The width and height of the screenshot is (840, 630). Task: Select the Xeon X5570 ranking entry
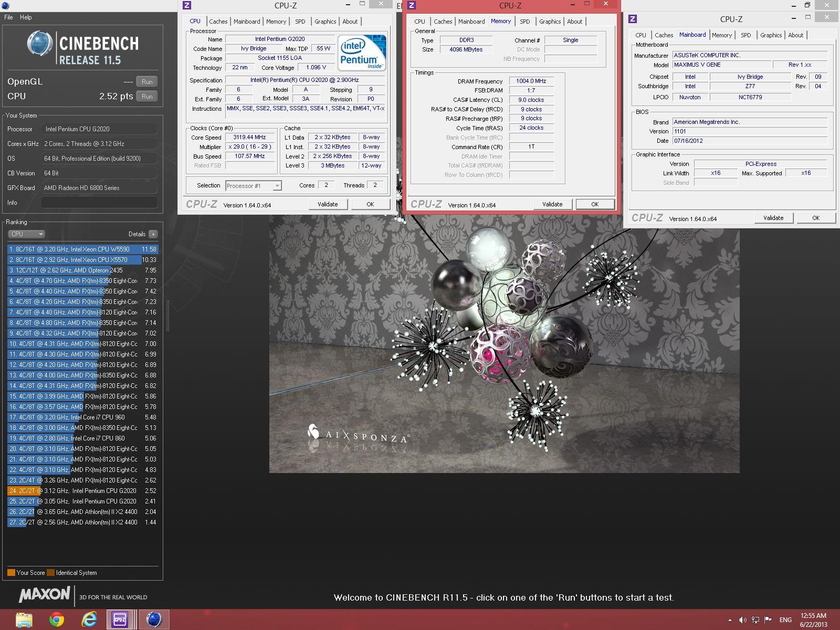pyautogui.click(x=82, y=260)
